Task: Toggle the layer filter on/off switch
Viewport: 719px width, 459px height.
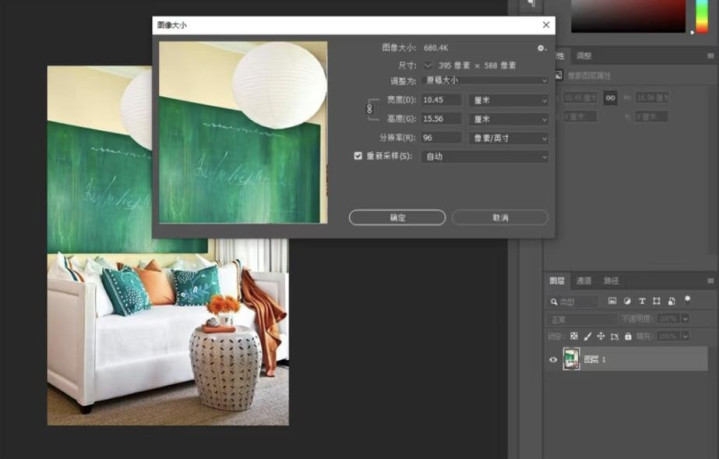Action: 688,298
